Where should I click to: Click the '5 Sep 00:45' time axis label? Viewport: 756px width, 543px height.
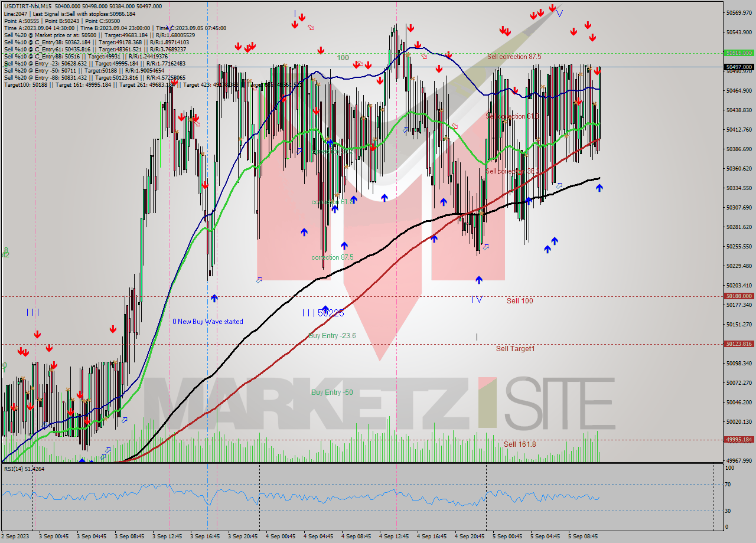point(507,537)
